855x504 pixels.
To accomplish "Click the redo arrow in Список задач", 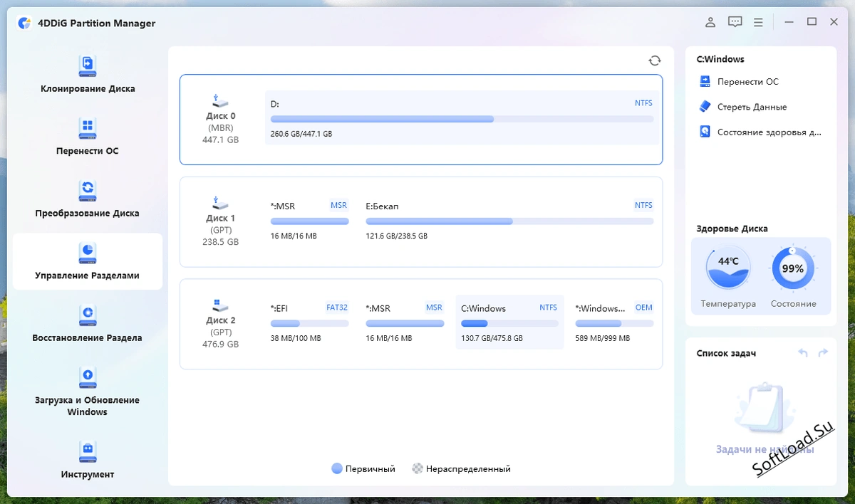I will click(x=823, y=353).
